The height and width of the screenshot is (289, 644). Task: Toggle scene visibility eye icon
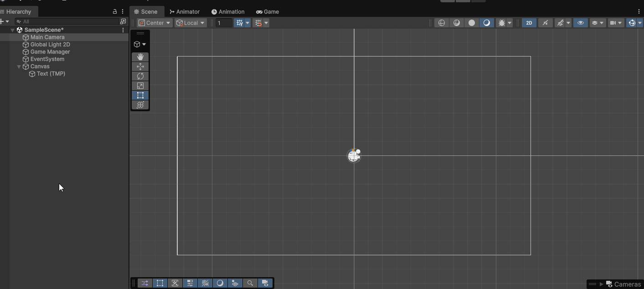click(580, 23)
